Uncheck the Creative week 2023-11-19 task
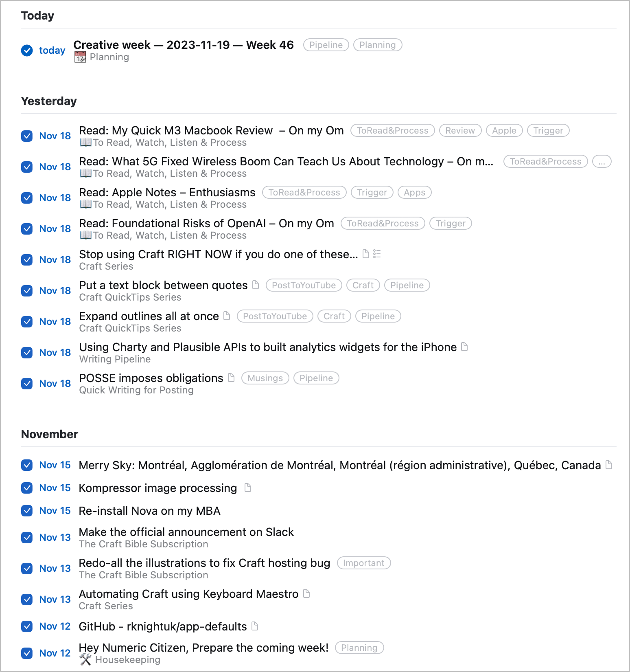630x672 pixels. click(27, 51)
